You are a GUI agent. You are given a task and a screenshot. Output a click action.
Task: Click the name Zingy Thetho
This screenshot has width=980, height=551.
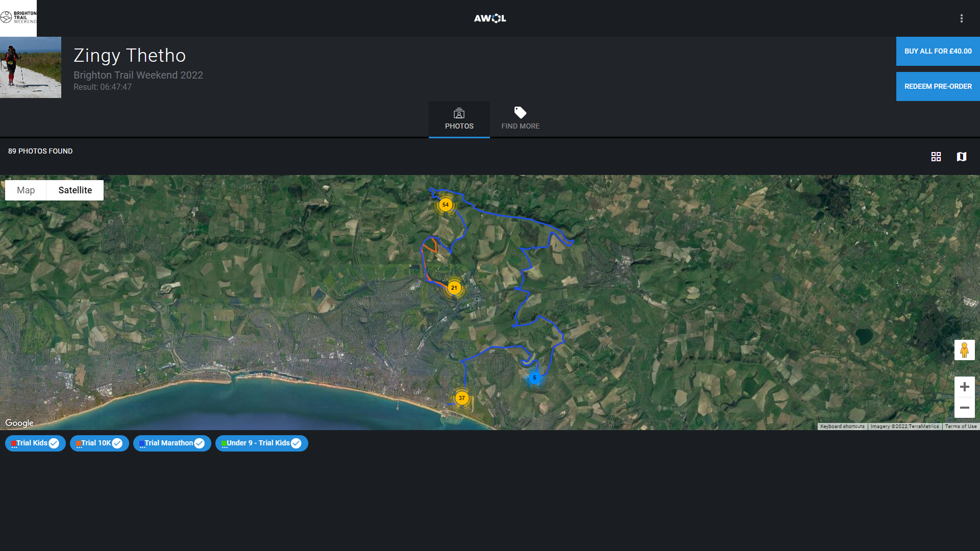[130, 56]
